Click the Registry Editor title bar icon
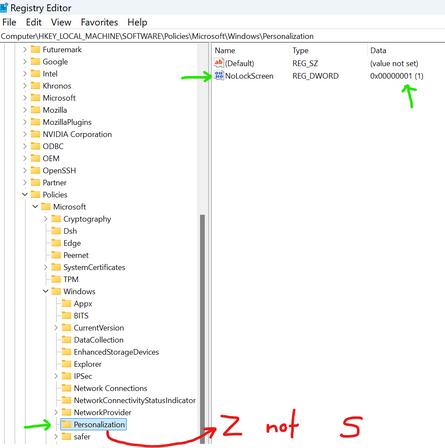 [4, 8]
